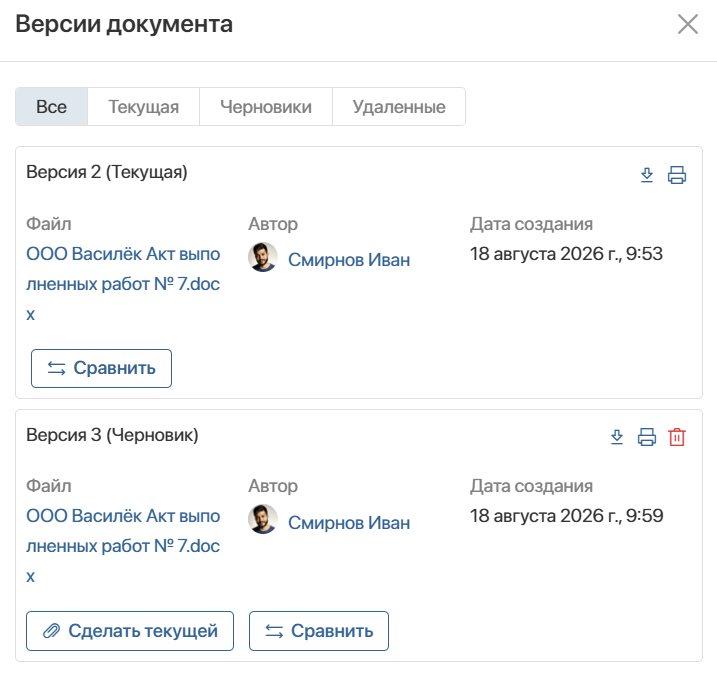This screenshot has height=674, width=717.
Task: Click date 18 августа 2026 г., 9:59
Action: 567,516
